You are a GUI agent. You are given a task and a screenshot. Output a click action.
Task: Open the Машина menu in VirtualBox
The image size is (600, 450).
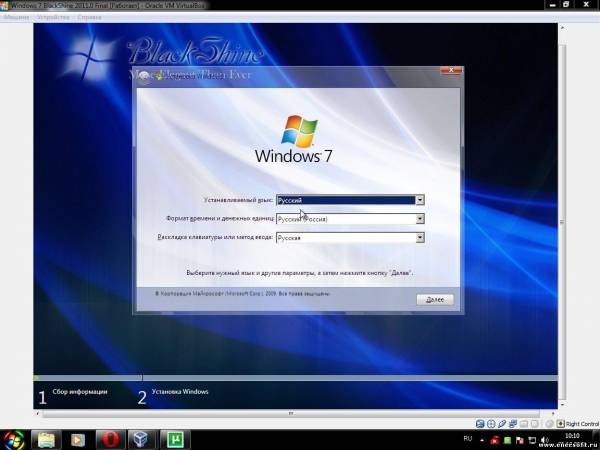click(16, 17)
